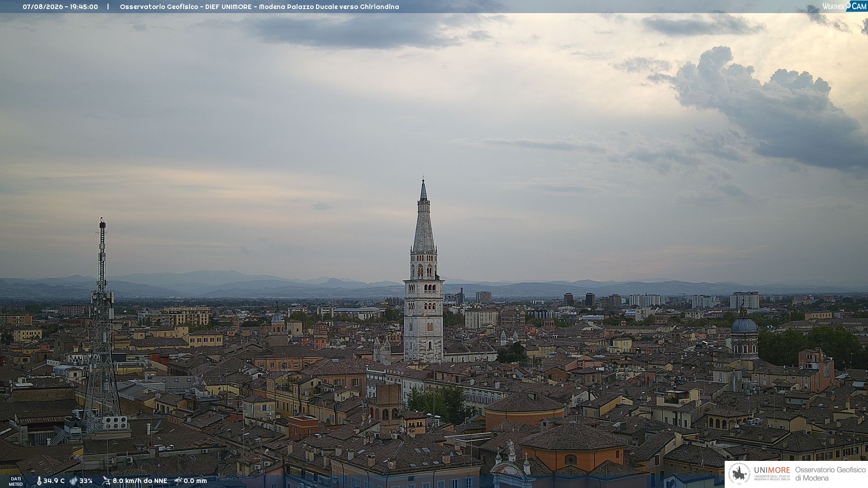Screen dimensions: 868x488
Task: Click the wind vane icon
Action: click(x=106, y=481)
